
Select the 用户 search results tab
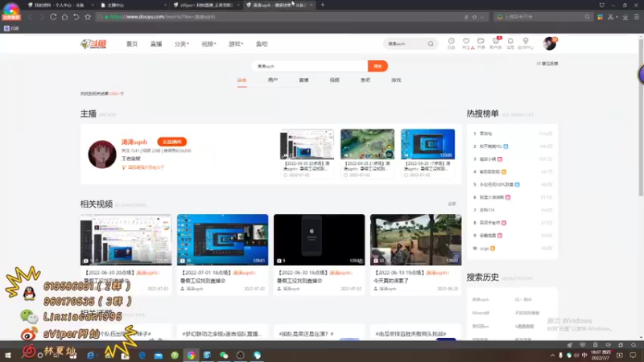[273, 80]
